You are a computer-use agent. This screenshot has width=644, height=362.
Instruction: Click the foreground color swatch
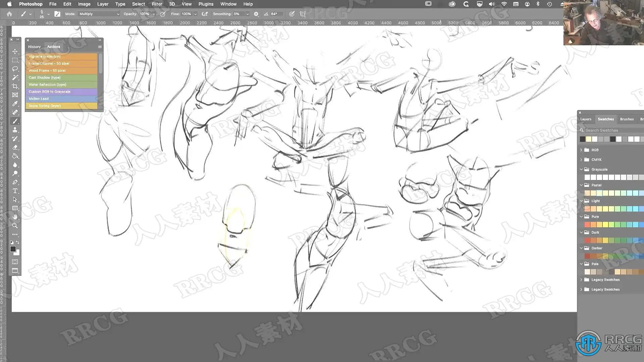pos(13,249)
